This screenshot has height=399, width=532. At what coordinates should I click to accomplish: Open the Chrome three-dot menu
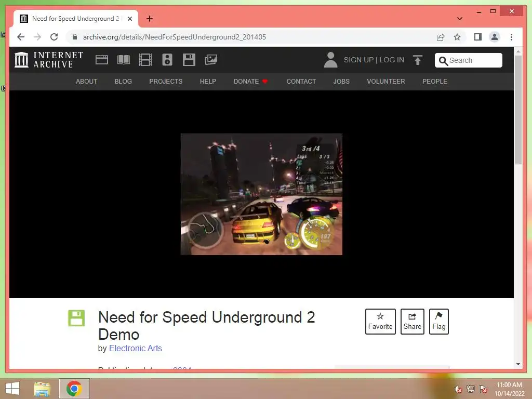coord(511,37)
